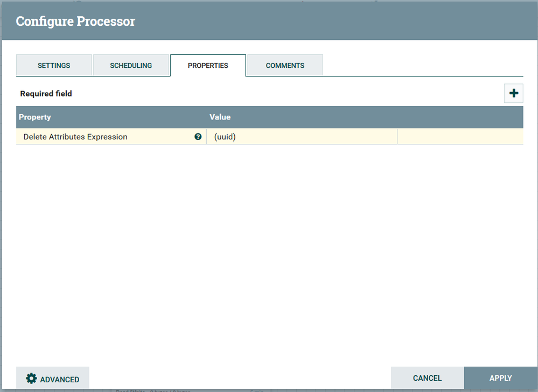Click the Value column header

click(220, 117)
